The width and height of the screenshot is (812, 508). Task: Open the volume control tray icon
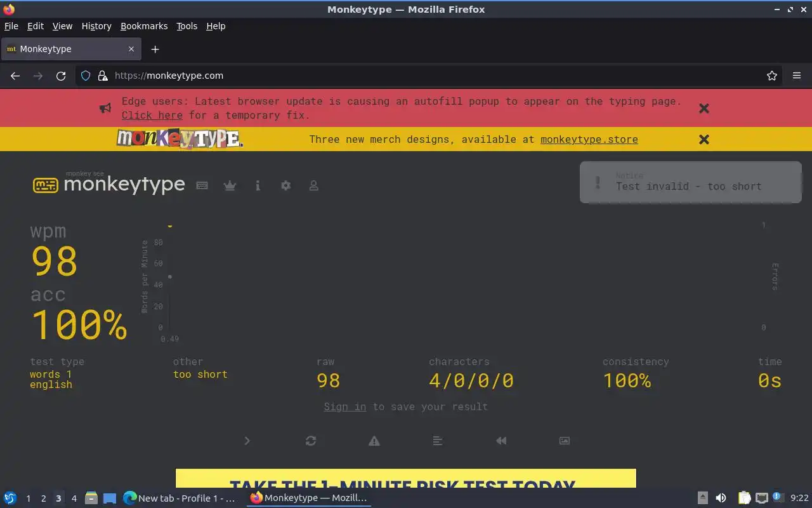[x=721, y=498]
